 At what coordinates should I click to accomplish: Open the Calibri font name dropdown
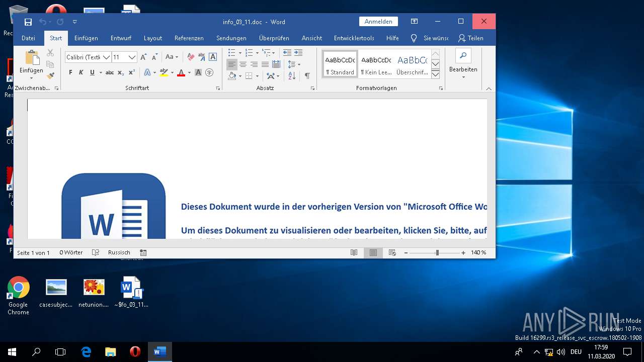(106, 57)
